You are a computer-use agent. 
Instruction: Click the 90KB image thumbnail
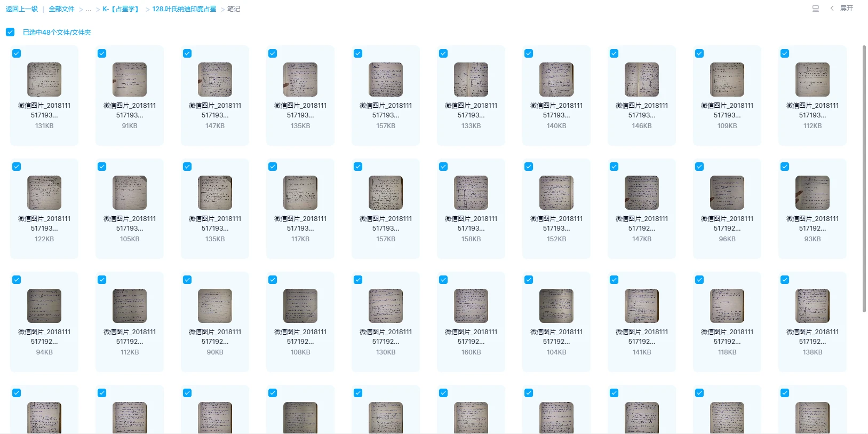[x=215, y=306]
